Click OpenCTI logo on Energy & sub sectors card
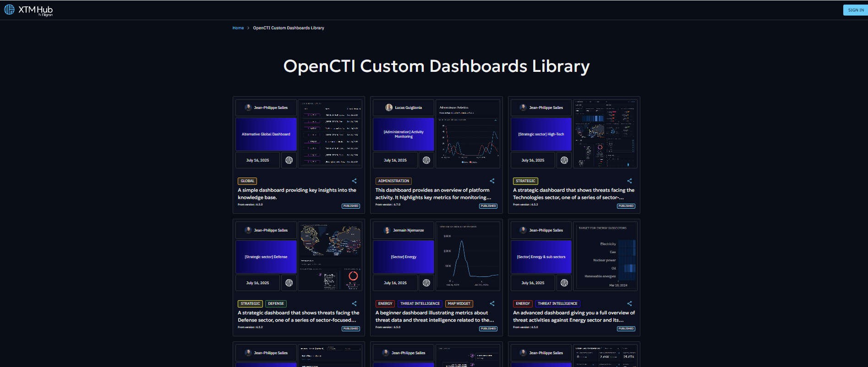The height and width of the screenshot is (367, 868). pyautogui.click(x=564, y=283)
